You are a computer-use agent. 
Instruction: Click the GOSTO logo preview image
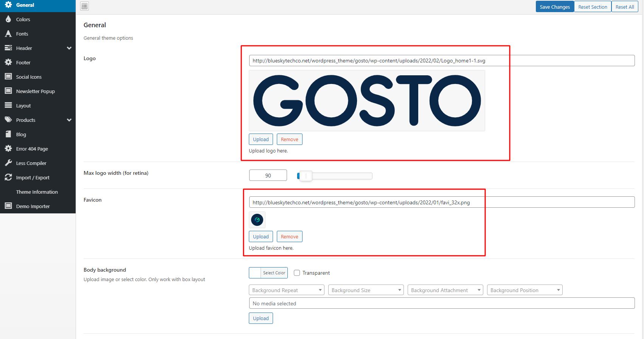[x=367, y=101]
